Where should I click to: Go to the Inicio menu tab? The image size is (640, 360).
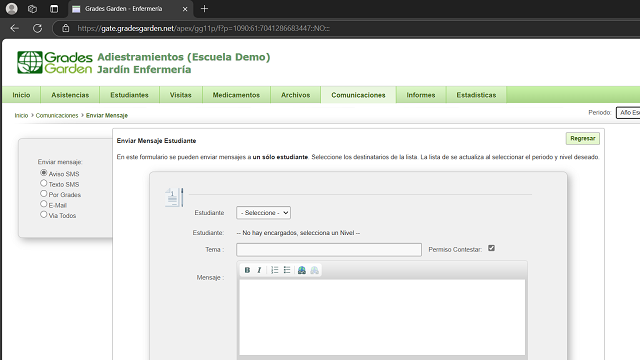tap(21, 95)
